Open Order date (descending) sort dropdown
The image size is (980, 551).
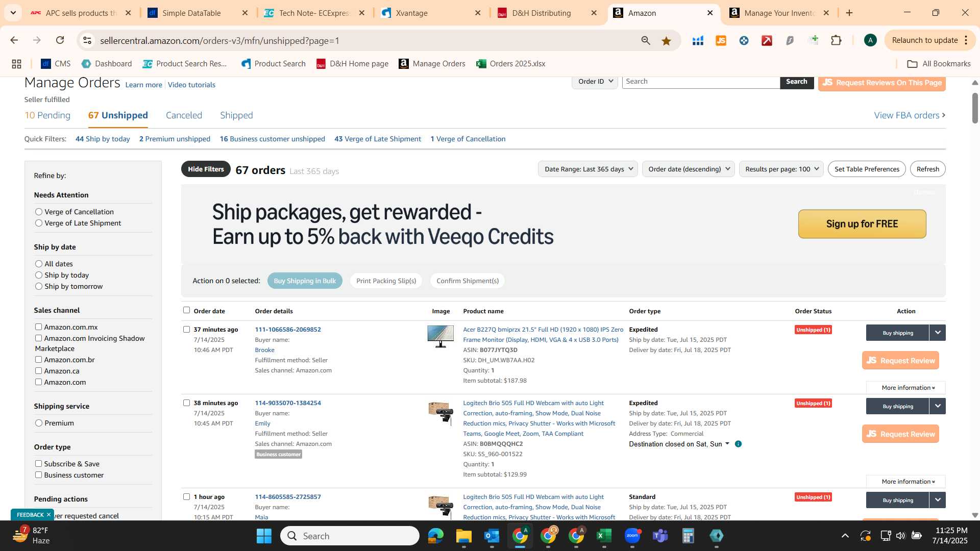[x=688, y=169]
